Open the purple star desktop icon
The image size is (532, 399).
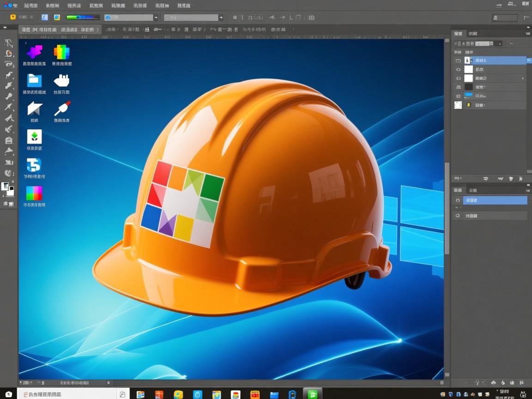(x=34, y=52)
